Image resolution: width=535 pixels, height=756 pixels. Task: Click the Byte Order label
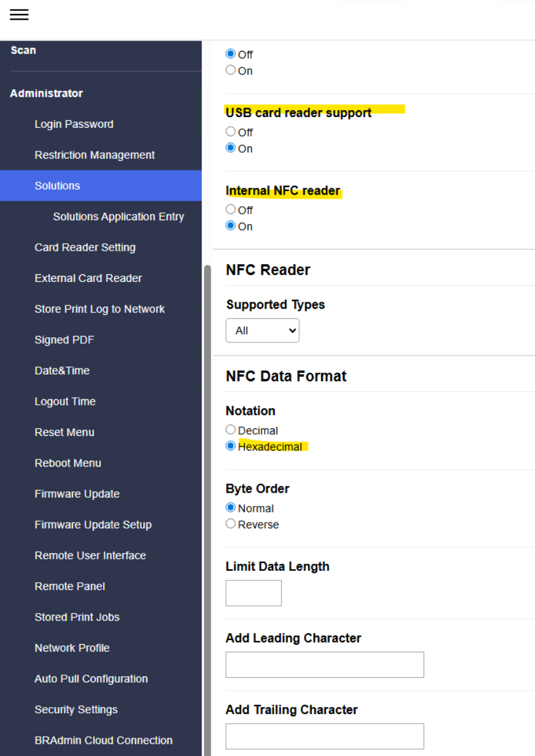click(x=258, y=489)
